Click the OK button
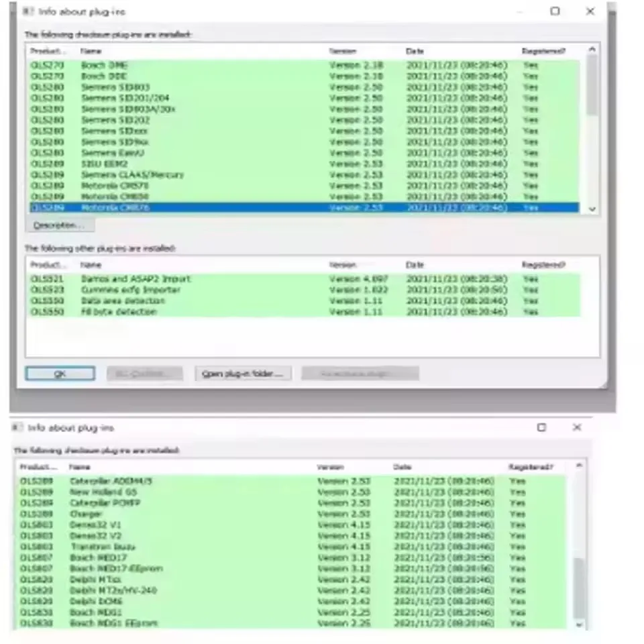 (x=60, y=374)
